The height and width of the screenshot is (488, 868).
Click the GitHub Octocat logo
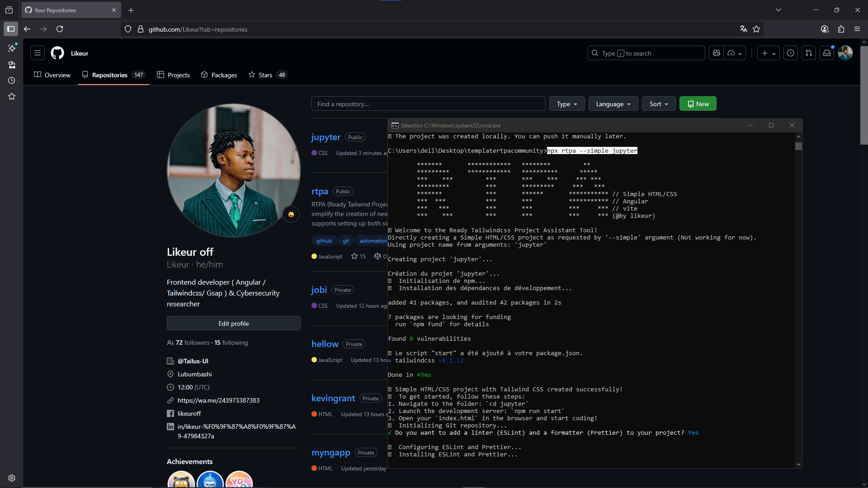57,53
